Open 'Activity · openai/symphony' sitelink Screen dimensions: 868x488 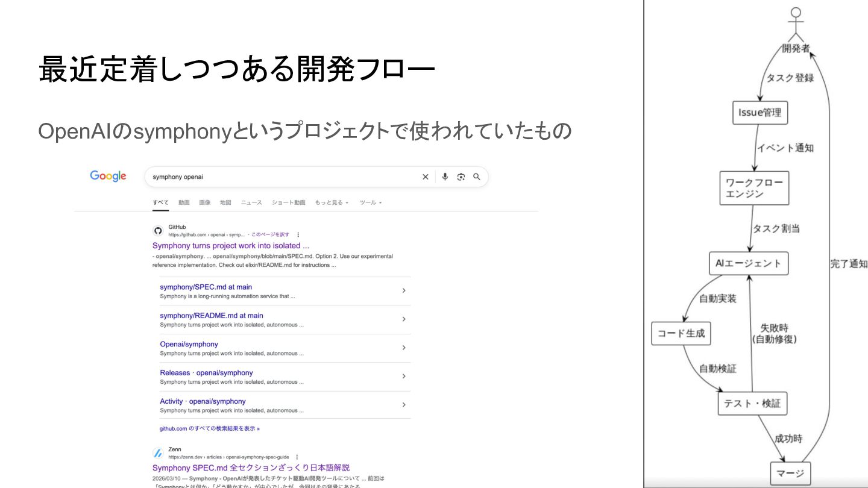tap(203, 401)
